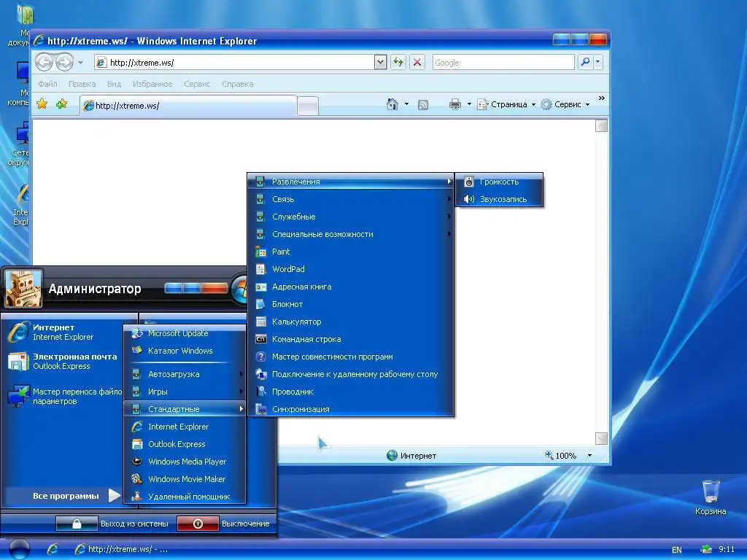Open the Правка menu
747x560 pixels.
pyautogui.click(x=82, y=84)
